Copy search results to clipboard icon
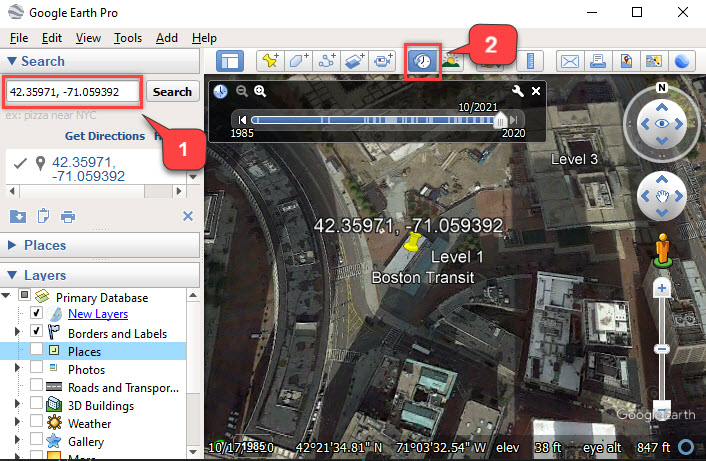 click(43, 216)
